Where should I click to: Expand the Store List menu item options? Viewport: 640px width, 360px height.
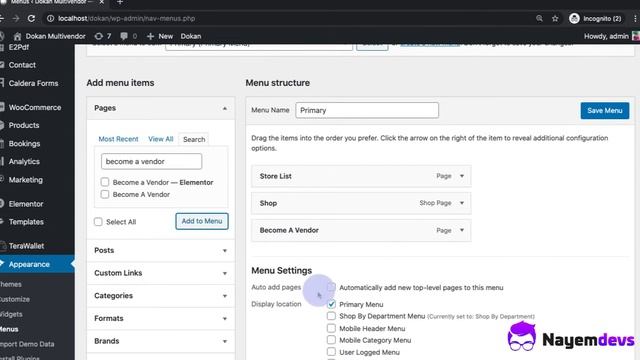pos(462,176)
